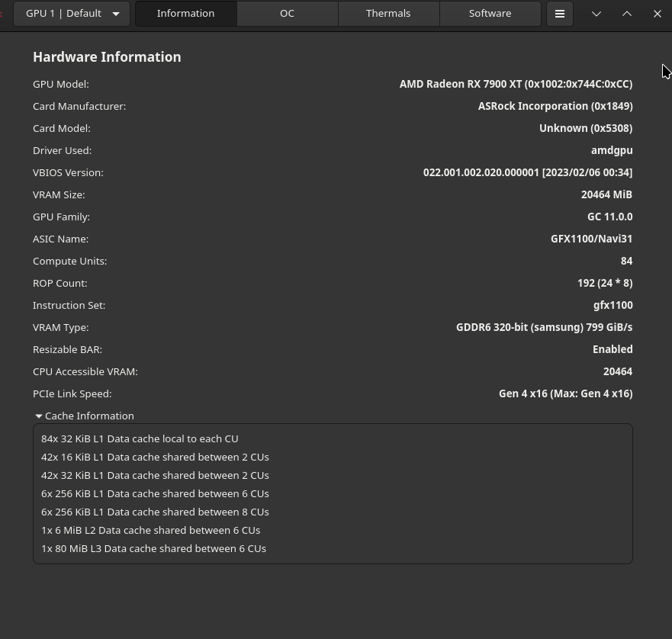Select cache row 42x 16 KiB L1 shared
The image size is (672, 639).
[x=155, y=458]
